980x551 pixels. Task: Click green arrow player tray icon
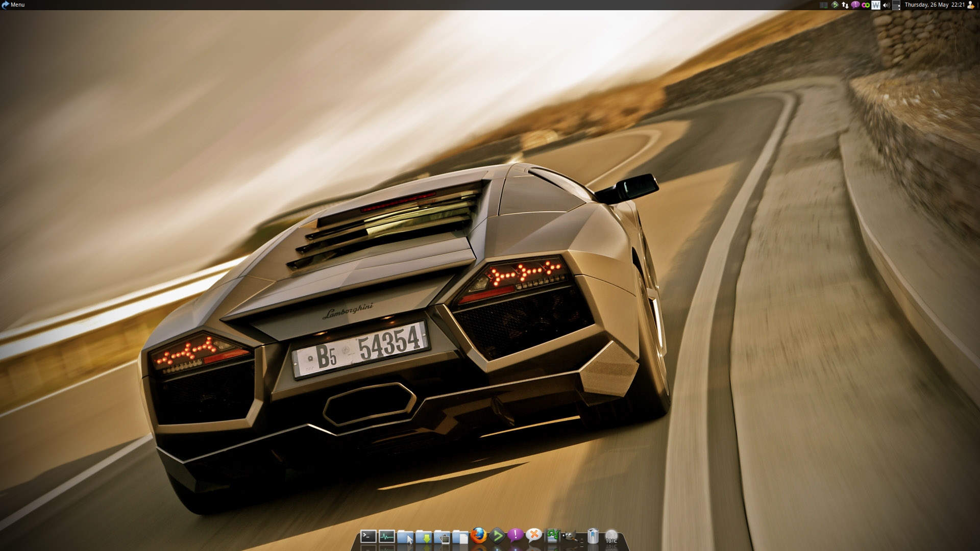pos(835,5)
